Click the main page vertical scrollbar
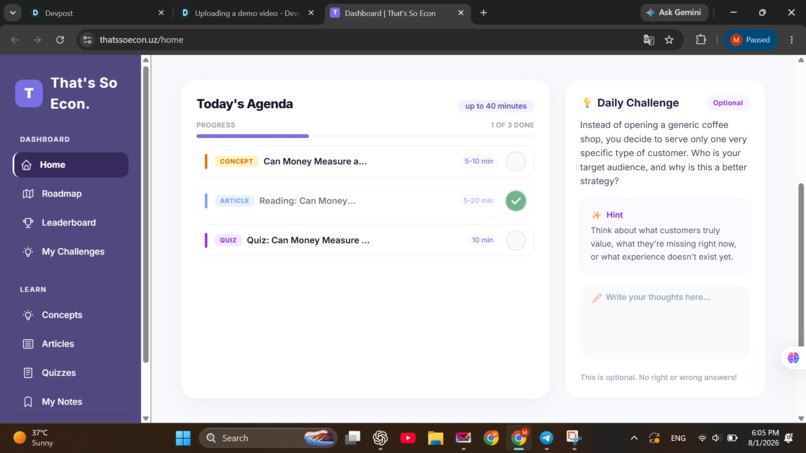Image resolution: width=806 pixels, height=453 pixels. click(801, 265)
